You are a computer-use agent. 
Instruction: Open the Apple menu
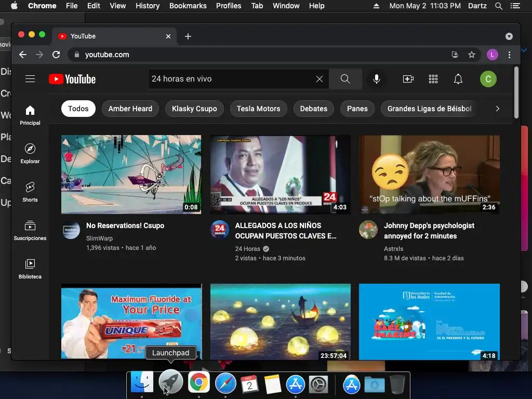(x=14, y=6)
